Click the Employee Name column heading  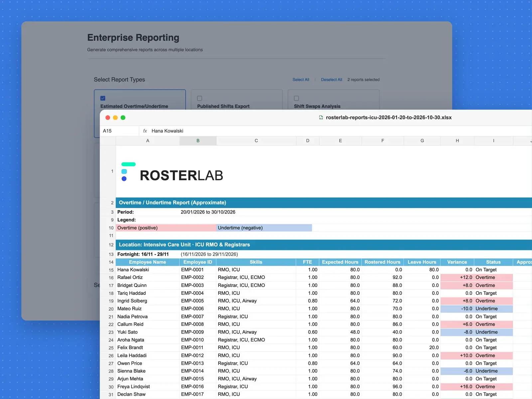(148, 262)
